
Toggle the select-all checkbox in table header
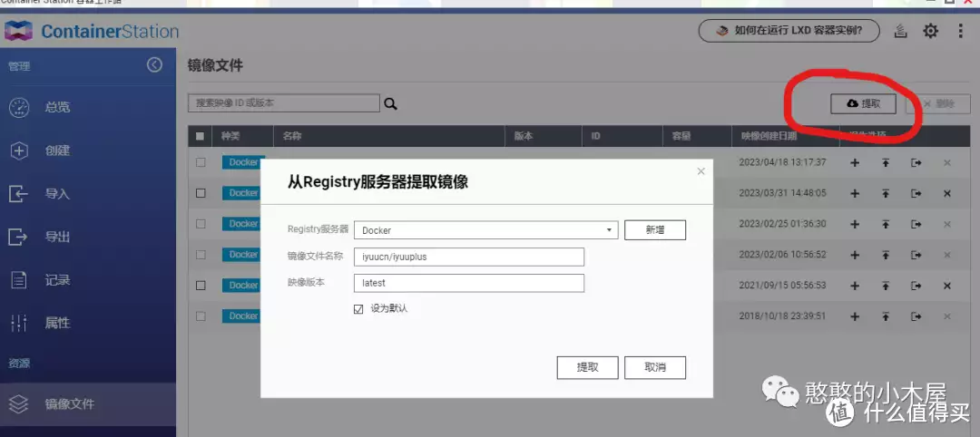click(x=200, y=136)
